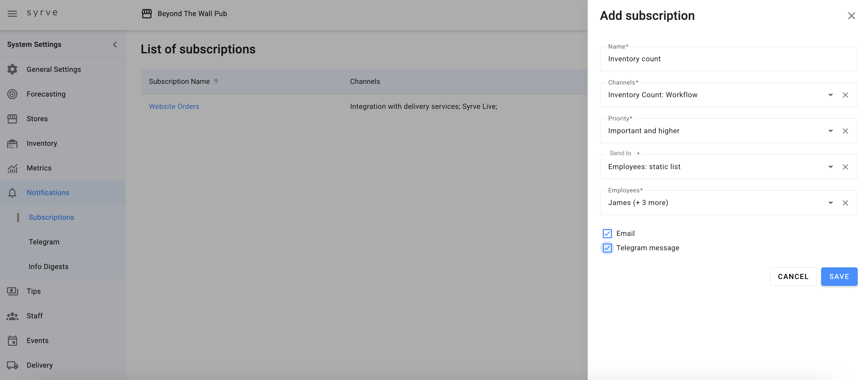Open the Info Digests submenu item

(49, 267)
